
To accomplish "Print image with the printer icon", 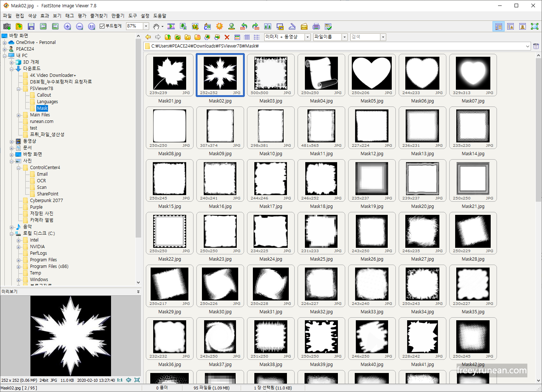I will [x=316, y=26].
